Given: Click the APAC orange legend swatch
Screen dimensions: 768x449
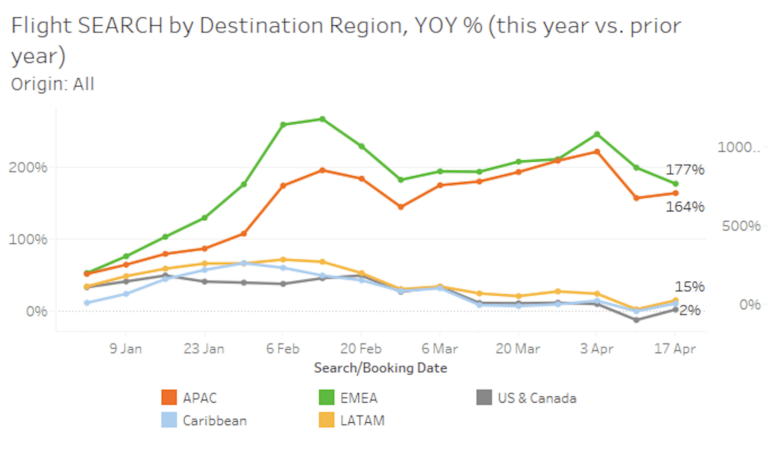Looking at the screenshot, I should [166, 398].
